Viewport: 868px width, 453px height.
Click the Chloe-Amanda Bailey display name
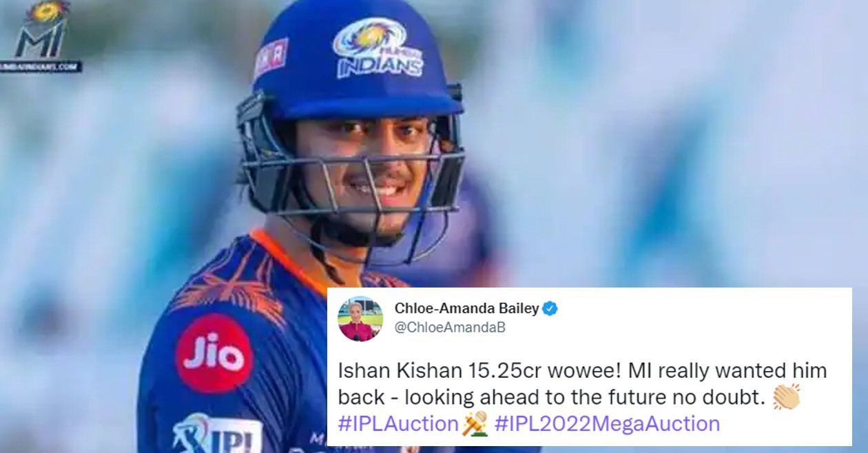click(466, 308)
